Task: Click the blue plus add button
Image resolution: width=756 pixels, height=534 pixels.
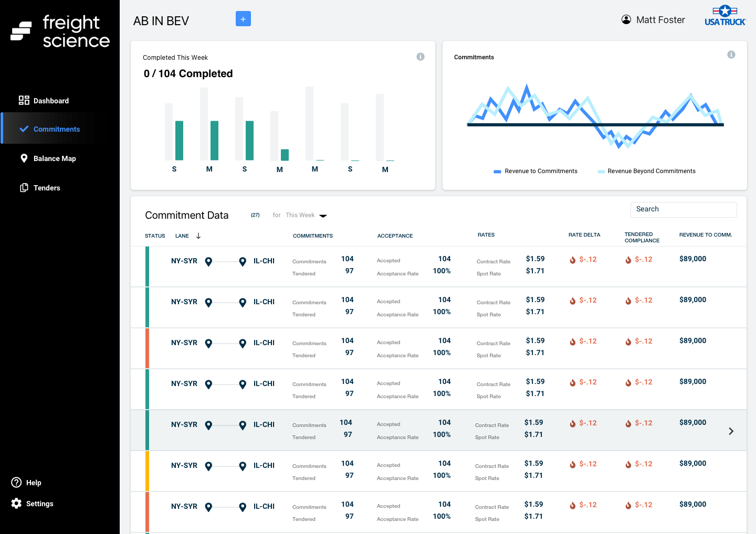Action: click(x=243, y=19)
